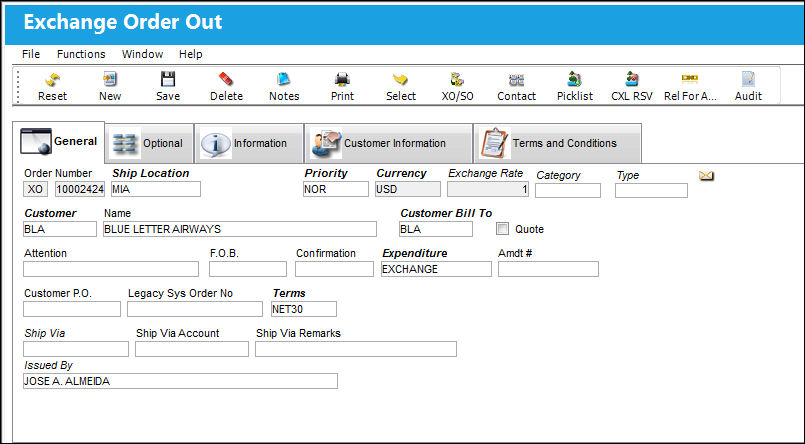Viewport: 805px width, 444px height.
Task: Switch to the Customer Information tab
Action: point(389,143)
